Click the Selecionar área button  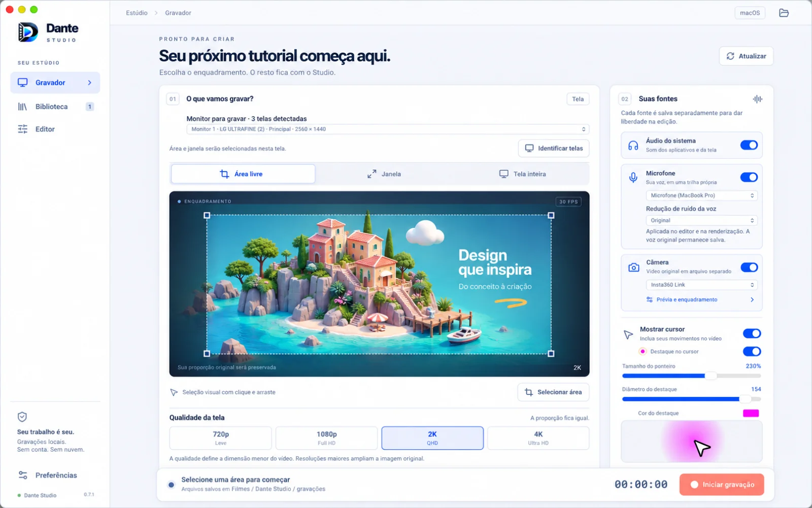[553, 392]
